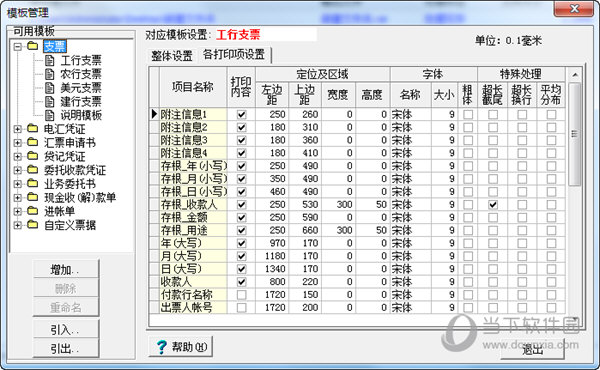Screen dimensions: 600x370
Task: Click the 引出.. button
Action: 65,348
